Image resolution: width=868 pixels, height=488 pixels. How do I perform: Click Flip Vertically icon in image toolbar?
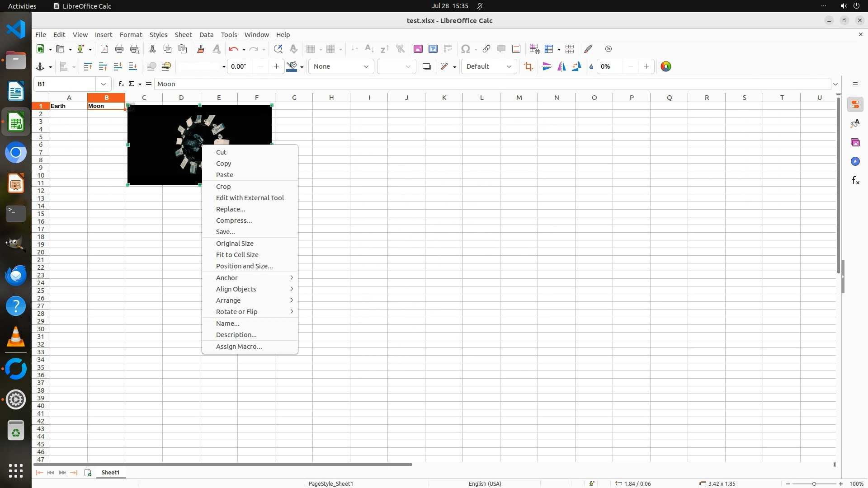[x=547, y=66]
